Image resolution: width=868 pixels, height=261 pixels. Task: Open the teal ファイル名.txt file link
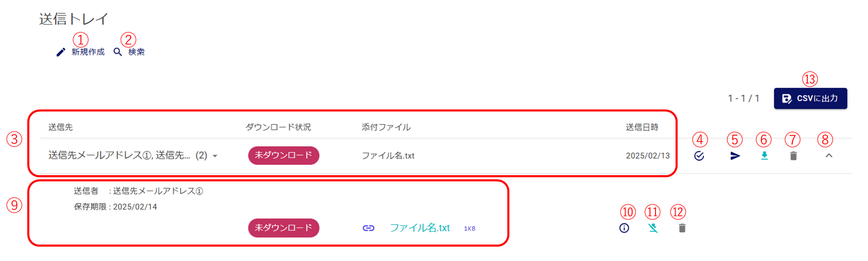click(419, 228)
